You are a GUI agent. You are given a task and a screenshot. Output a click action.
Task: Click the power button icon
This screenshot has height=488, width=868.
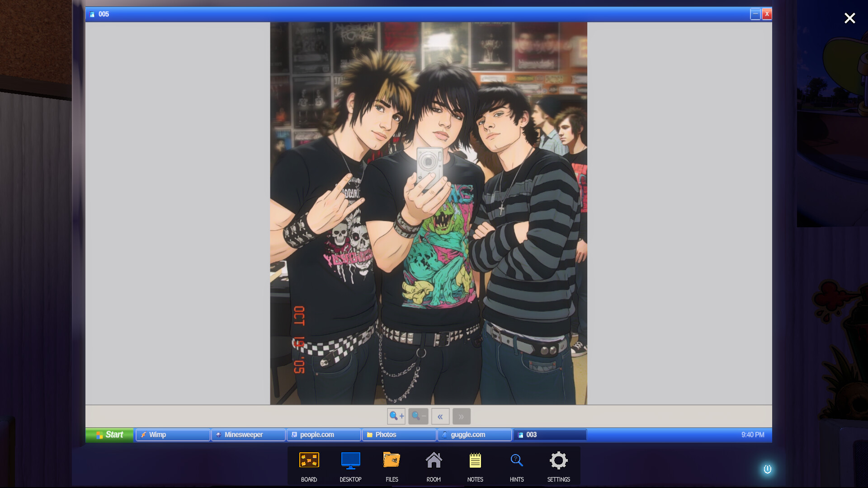tap(768, 469)
